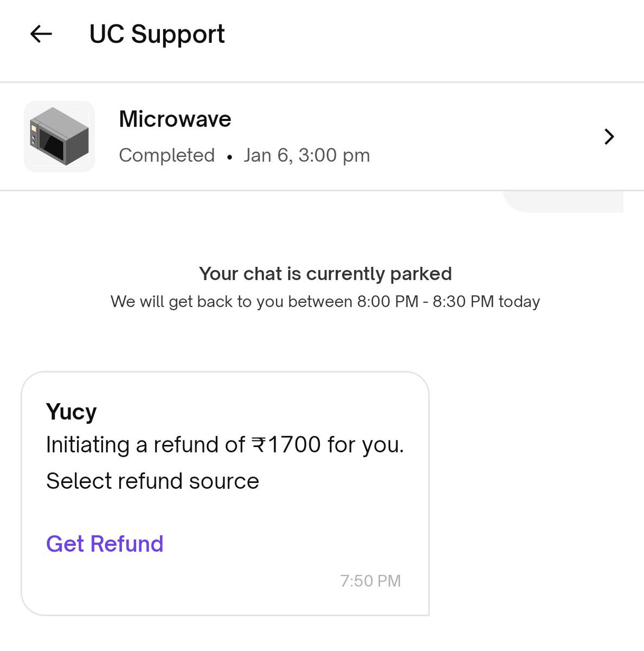Open the Microwave booking title
Viewport: 644px width, 651px height.
[175, 119]
